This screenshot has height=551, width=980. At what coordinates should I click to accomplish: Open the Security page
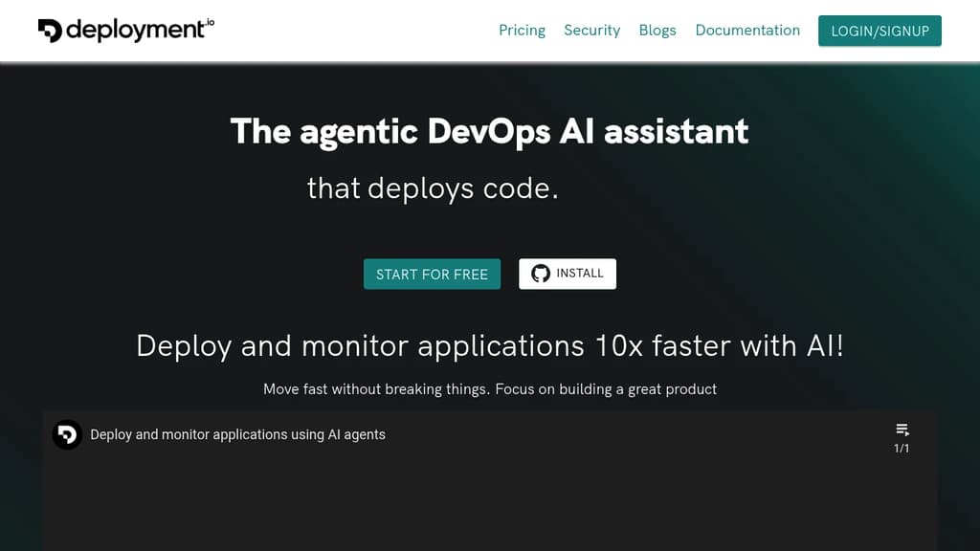click(x=591, y=30)
